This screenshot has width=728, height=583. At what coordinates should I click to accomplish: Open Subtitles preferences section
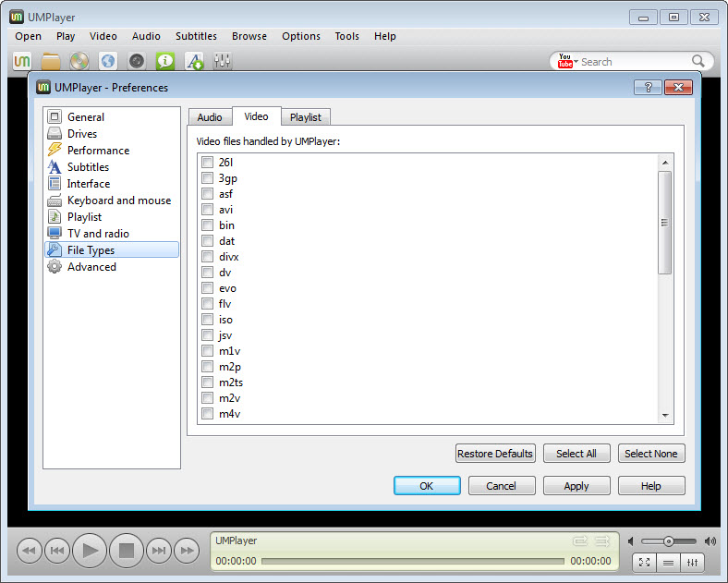pyautogui.click(x=112, y=167)
